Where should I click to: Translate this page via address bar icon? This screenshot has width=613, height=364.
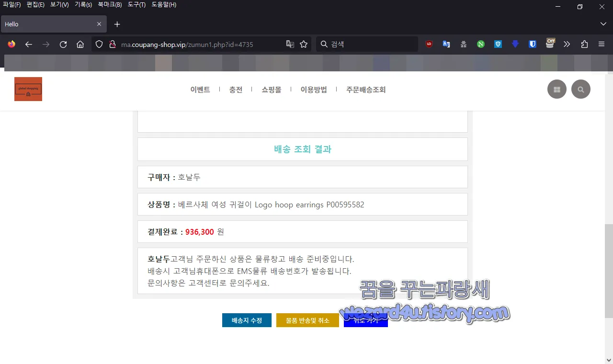pos(290,44)
